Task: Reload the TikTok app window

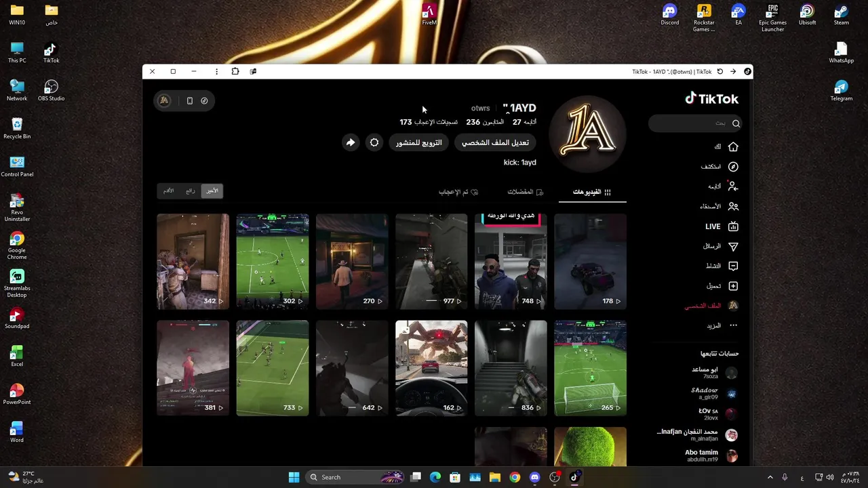Action: click(720, 71)
